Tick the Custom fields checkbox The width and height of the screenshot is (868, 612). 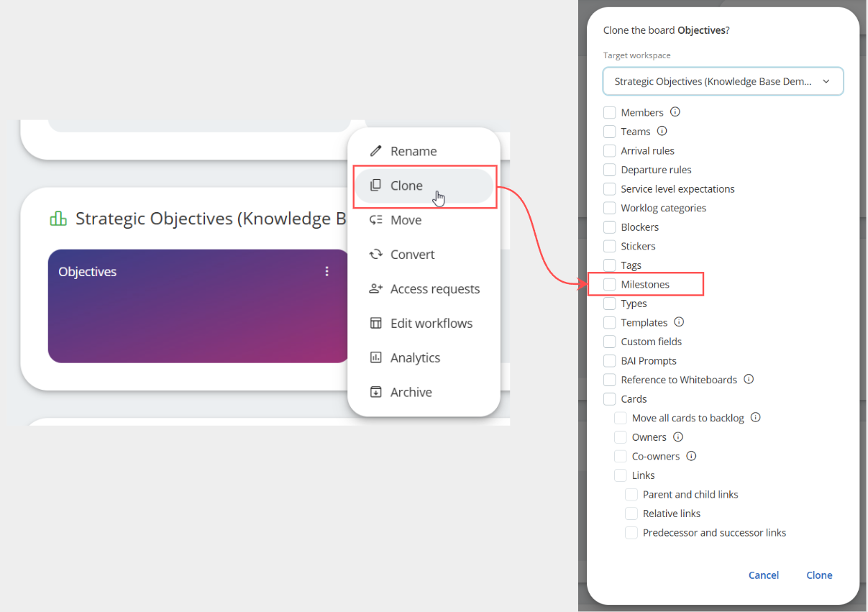[610, 342]
